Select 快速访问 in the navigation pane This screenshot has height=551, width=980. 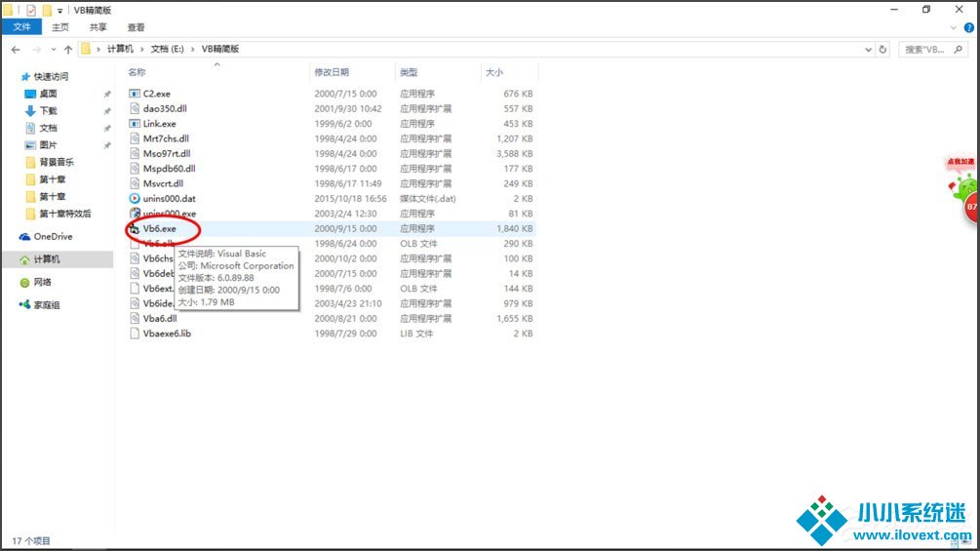coord(51,77)
